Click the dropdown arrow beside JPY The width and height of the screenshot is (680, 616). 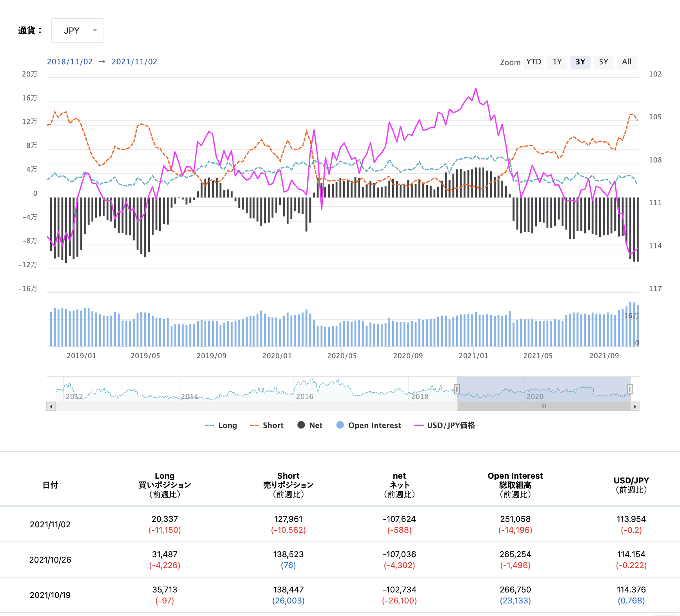pos(95,31)
